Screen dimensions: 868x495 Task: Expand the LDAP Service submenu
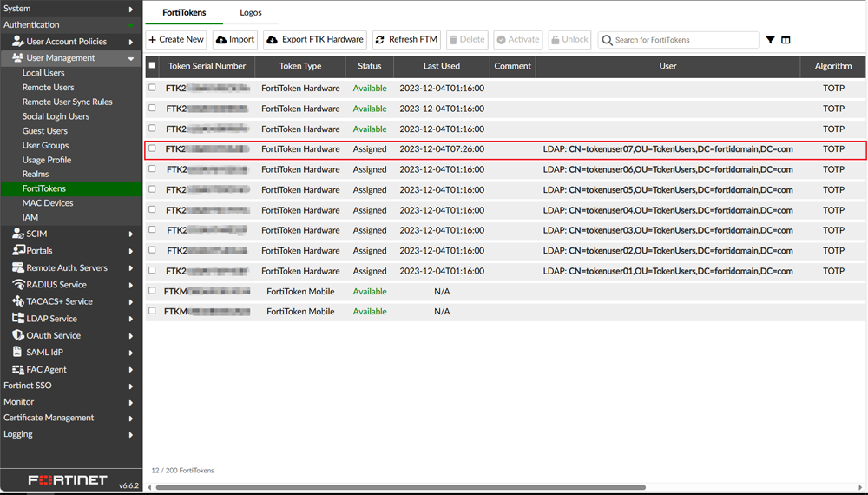point(131,319)
